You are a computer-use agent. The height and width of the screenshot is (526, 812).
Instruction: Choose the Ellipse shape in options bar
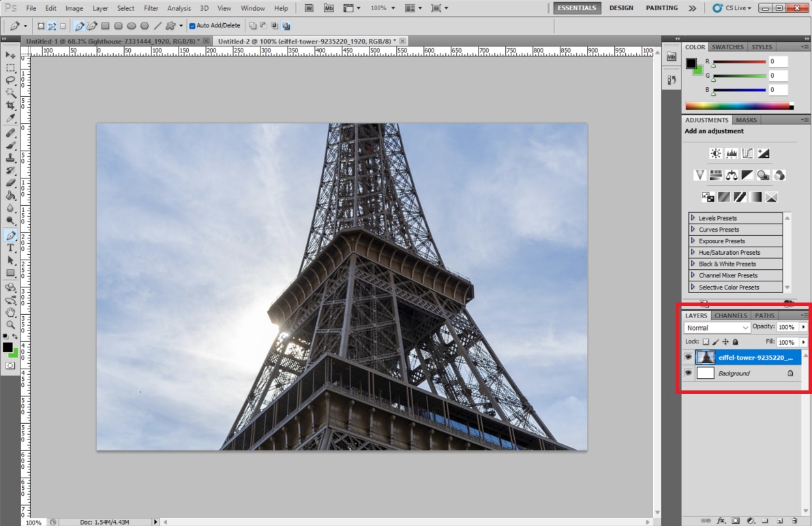point(132,25)
